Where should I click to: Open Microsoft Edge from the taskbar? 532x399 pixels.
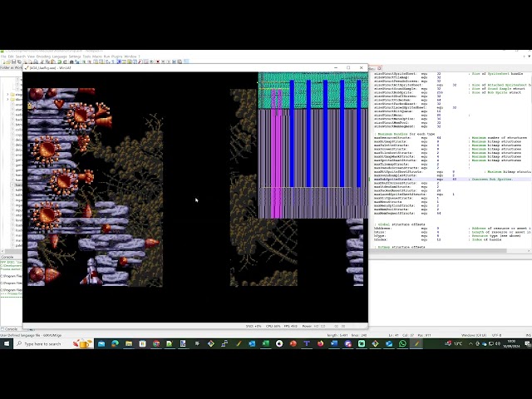[x=115, y=343]
